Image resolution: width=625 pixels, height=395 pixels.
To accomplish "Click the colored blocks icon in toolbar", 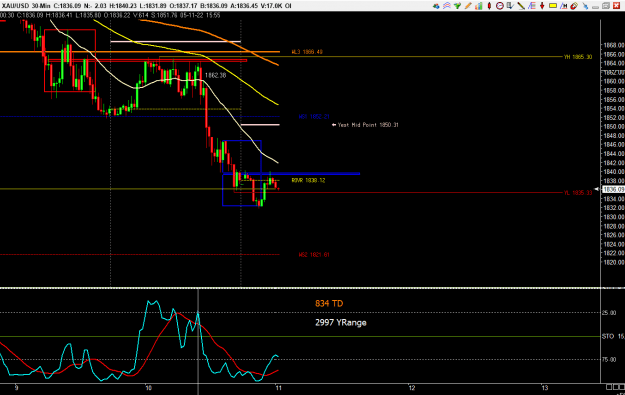I will click(436, 6).
